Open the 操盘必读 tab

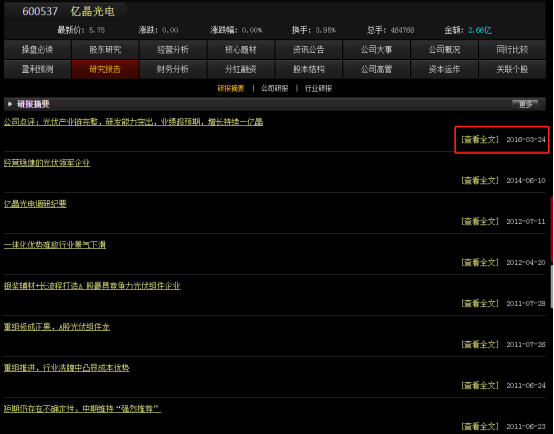[x=37, y=49]
